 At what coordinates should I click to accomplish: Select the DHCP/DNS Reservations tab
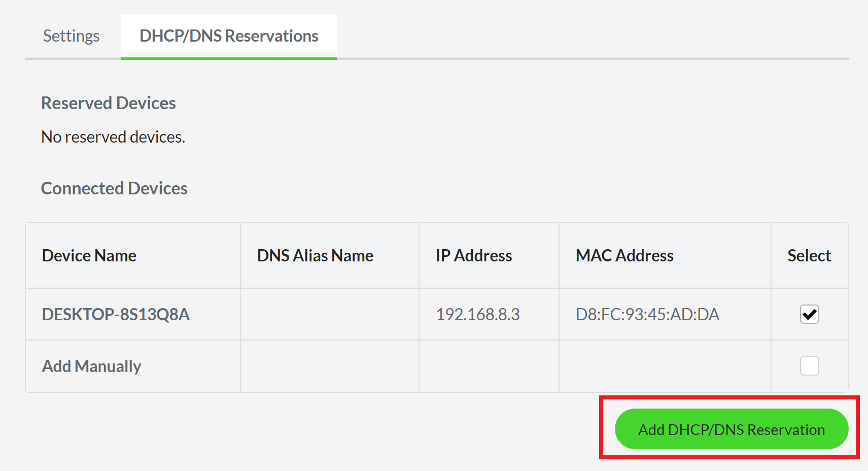tap(228, 36)
